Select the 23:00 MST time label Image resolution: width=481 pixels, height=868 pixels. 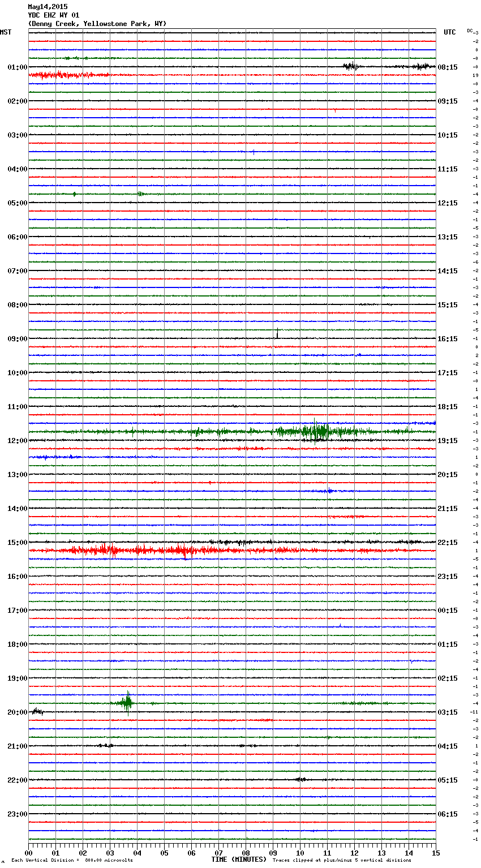[x=18, y=814]
